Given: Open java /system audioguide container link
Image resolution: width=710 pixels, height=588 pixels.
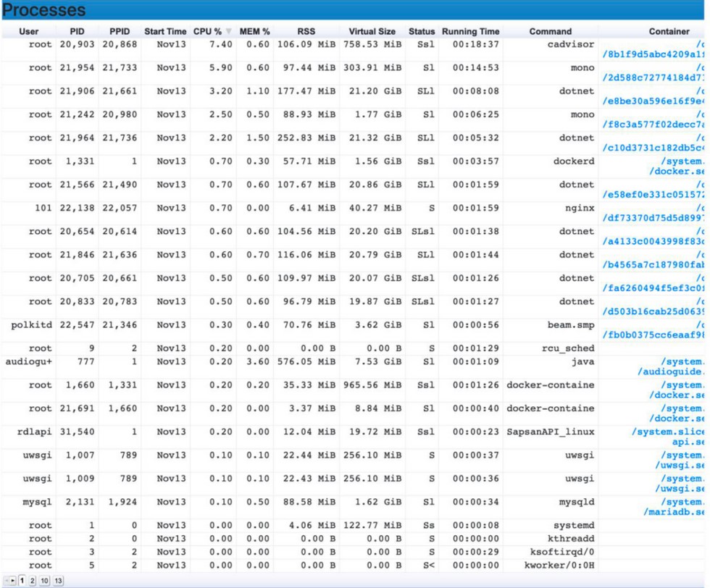Looking at the screenshot, I should pyautogui.click(x=671, y=366).
